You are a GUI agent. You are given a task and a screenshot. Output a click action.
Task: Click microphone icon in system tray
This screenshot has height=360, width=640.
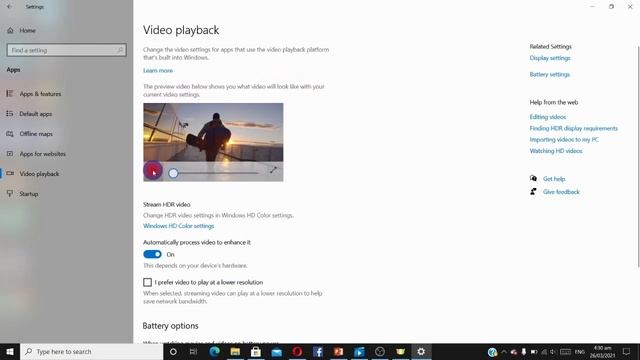[524, 352]
